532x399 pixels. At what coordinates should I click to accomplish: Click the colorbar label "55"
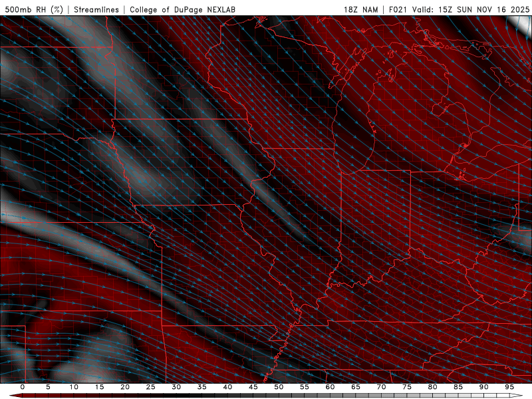click(305, 387)
